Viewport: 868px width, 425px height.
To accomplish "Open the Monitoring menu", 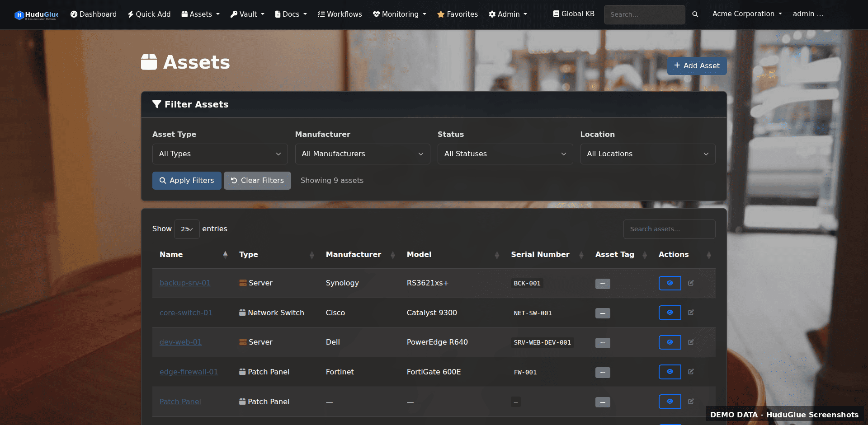I will click(x=399, y=14).
